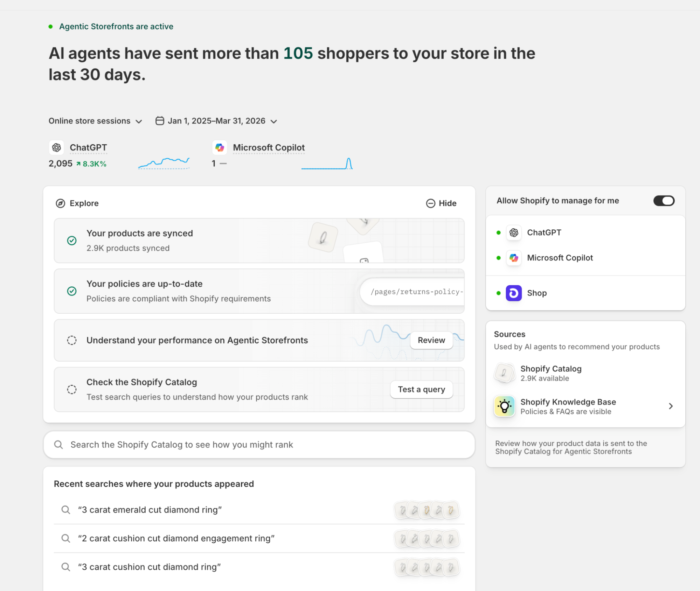Image resolution: width=700 pixels, height=591 pixels.
Task: Click the "Shopify Catalog 2.9K available" source row
Action: (x=585, y=373)
